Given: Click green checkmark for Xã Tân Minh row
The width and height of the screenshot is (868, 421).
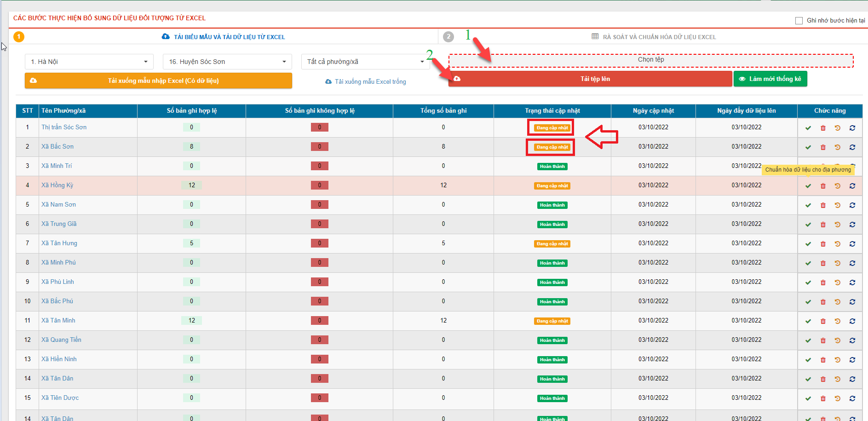Looking at the screenshot, I should [808, 321].
